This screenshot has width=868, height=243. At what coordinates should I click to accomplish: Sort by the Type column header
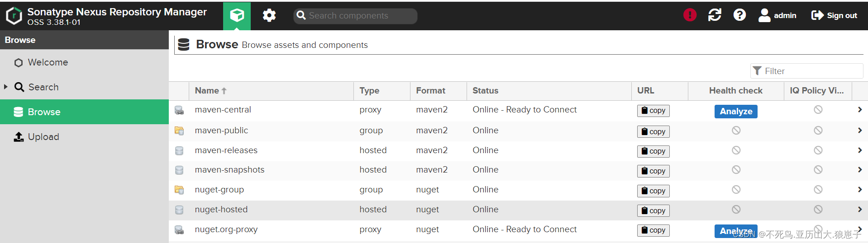click(382, 91)
